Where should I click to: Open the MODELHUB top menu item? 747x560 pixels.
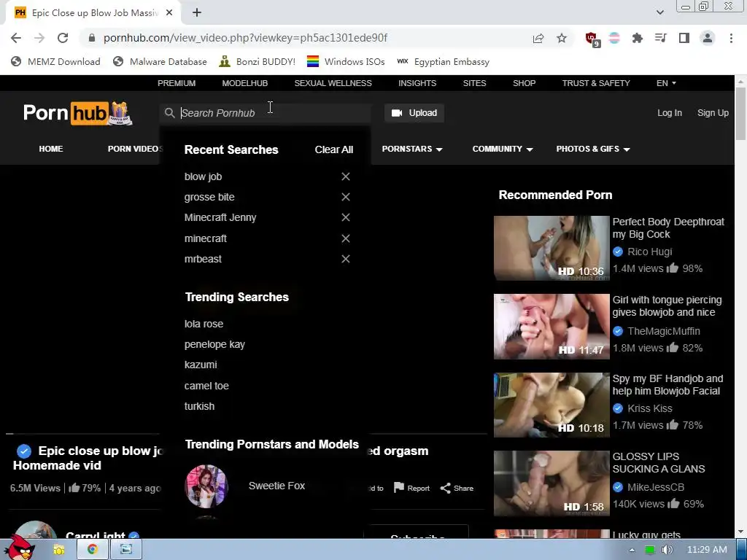tap(245, 83)
